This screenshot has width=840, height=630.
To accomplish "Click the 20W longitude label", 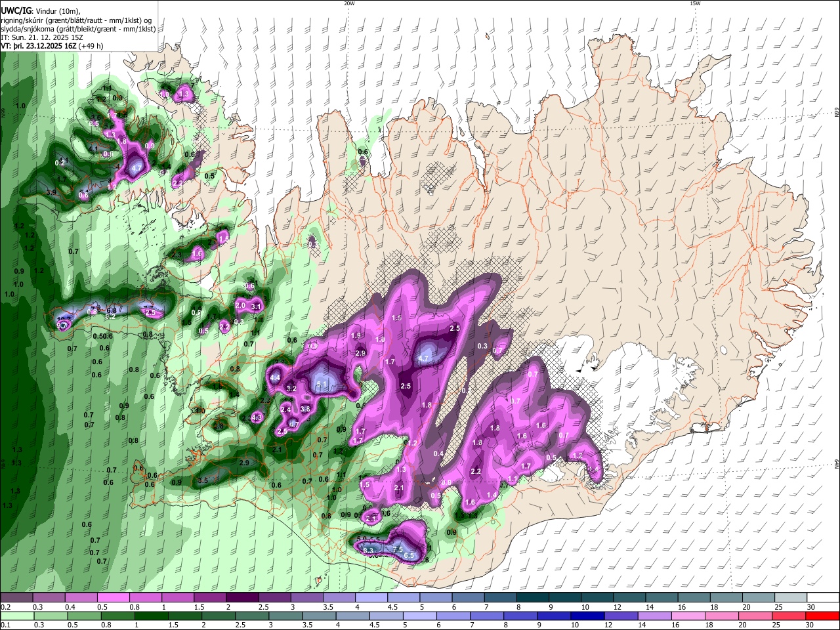I will (x=349, y=3).
